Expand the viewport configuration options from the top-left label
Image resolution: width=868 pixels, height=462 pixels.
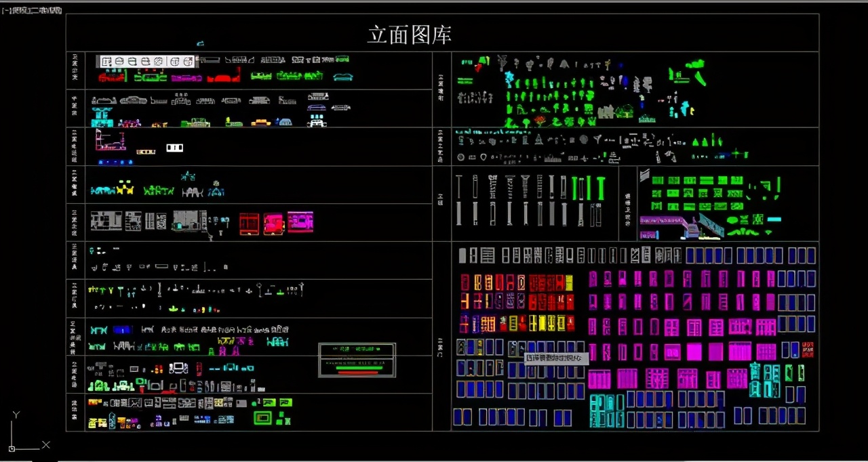coord(7,9)
